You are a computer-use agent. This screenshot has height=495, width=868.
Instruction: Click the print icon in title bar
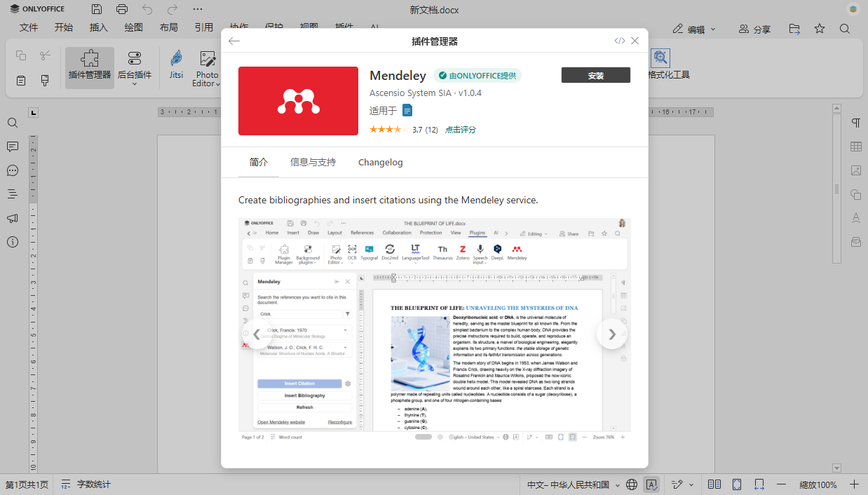tap(122, 10)
